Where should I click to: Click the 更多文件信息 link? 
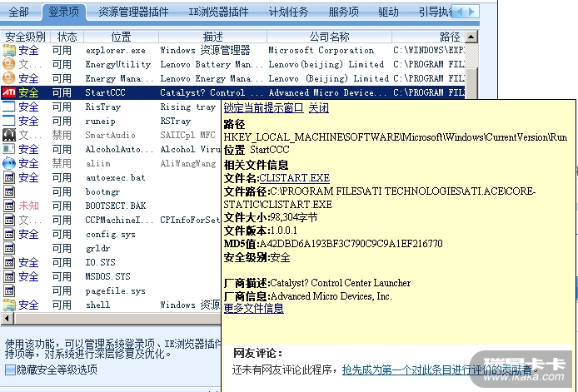coord(254,308)
